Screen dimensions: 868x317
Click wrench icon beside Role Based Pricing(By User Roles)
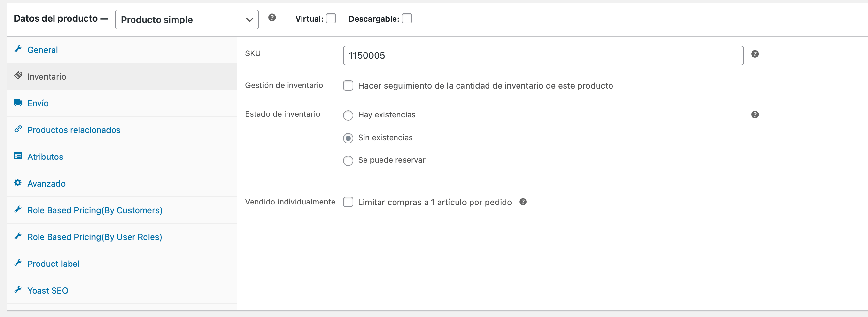[x=18, y=236]
